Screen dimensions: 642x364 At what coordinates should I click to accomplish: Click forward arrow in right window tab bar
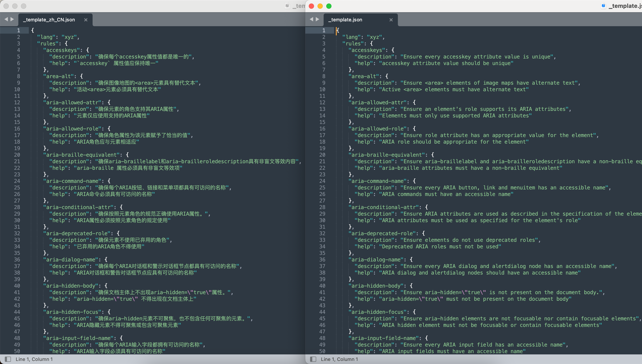click(x=317, y=19)
